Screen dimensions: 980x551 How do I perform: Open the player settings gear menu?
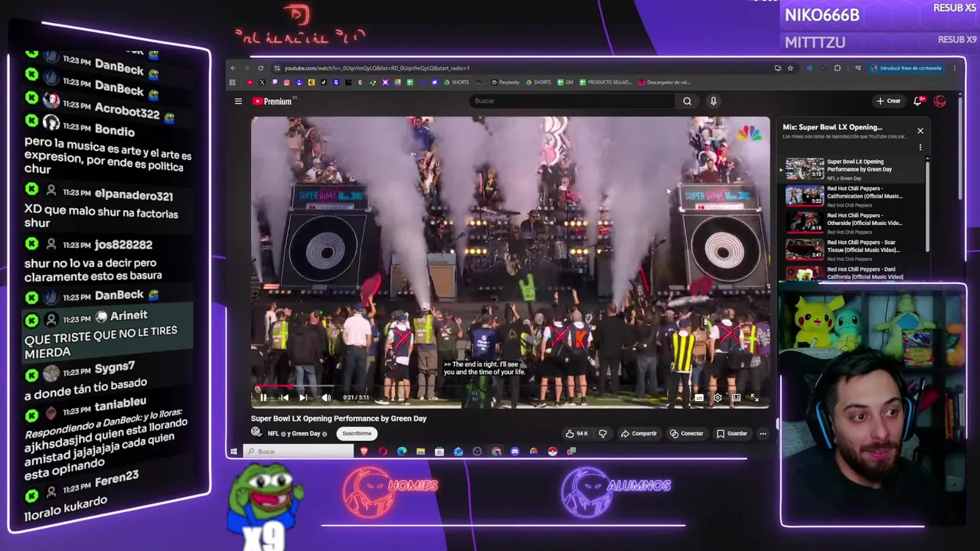click(717, 398)
